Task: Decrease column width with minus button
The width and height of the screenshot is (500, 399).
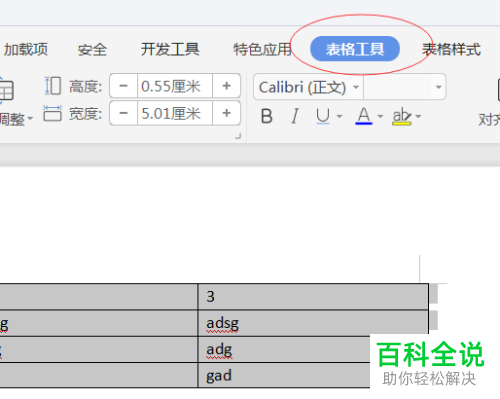Action: (124, 113)
